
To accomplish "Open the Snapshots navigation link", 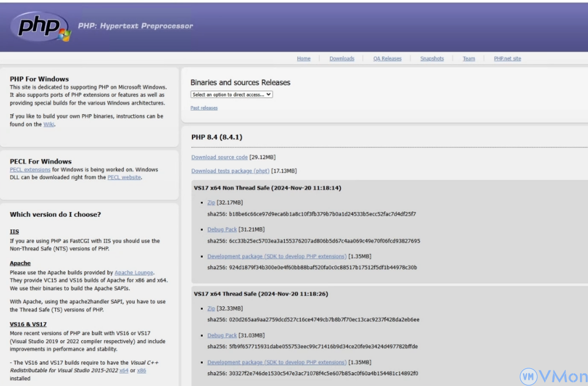I will (432, 59).
